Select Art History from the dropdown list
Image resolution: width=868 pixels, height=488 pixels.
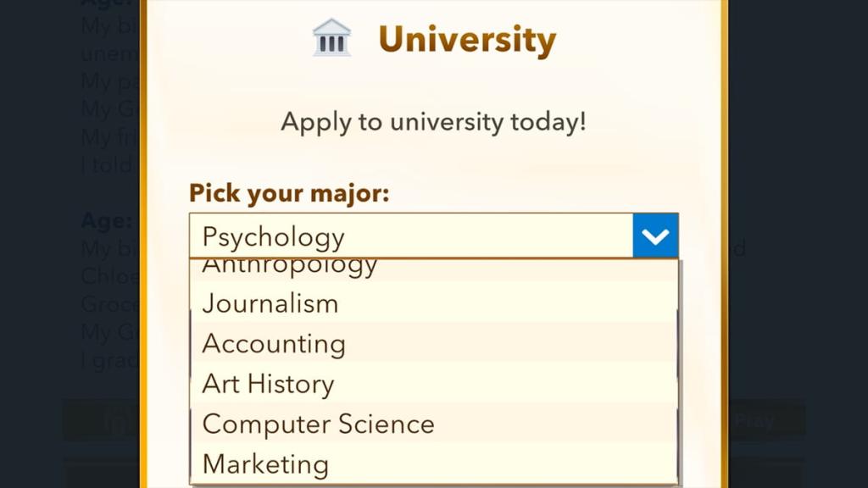(267, 384)
